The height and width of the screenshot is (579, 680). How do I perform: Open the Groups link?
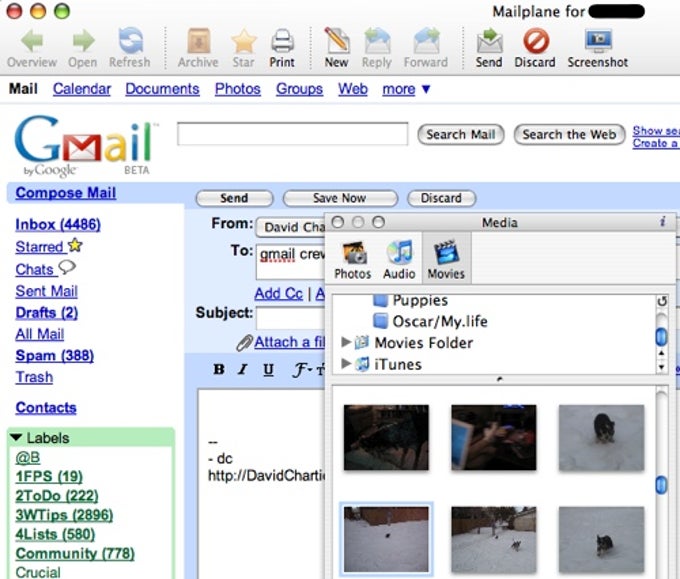click(x=300, y=89)
